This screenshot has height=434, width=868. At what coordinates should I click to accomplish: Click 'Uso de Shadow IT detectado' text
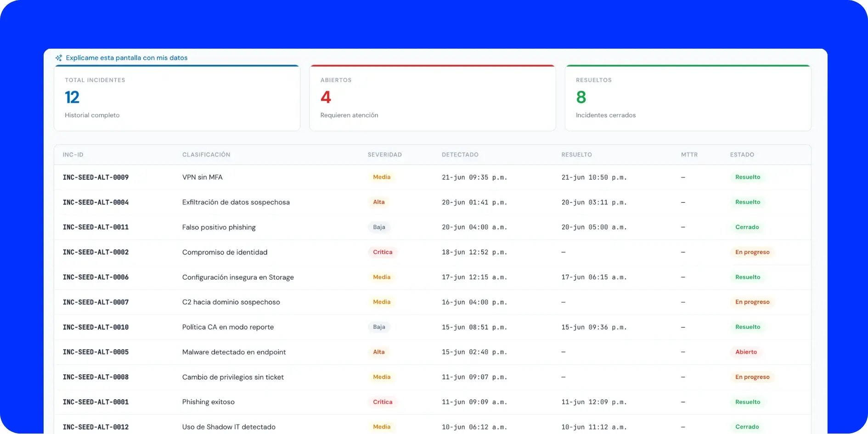(x=229, y=427)
